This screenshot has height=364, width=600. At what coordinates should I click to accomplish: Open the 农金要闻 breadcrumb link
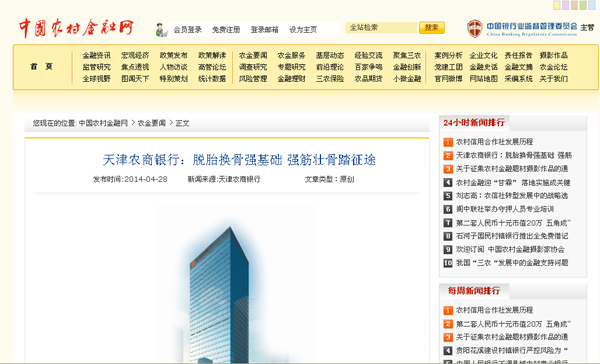click(x=152, y=123)
